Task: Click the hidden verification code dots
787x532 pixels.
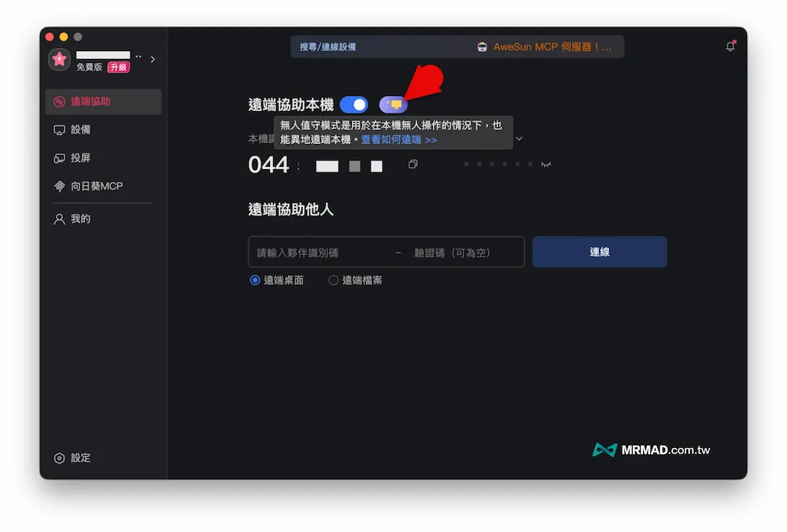Action: (498, 164)
